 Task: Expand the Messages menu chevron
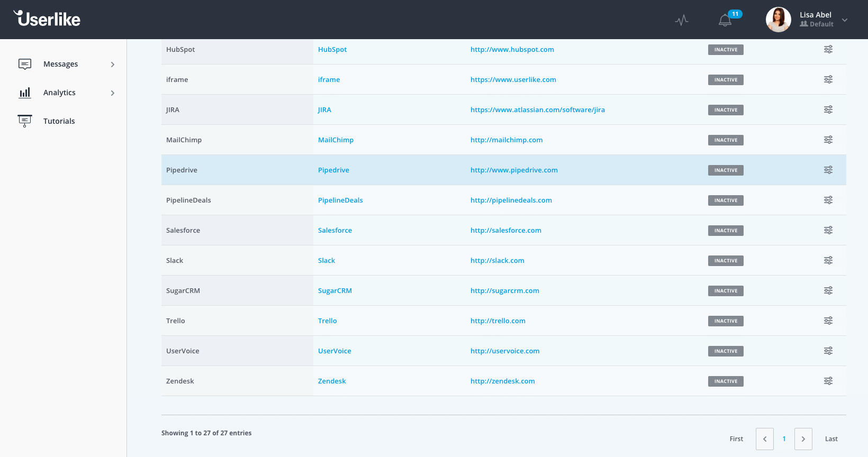(x=112, y=65)
